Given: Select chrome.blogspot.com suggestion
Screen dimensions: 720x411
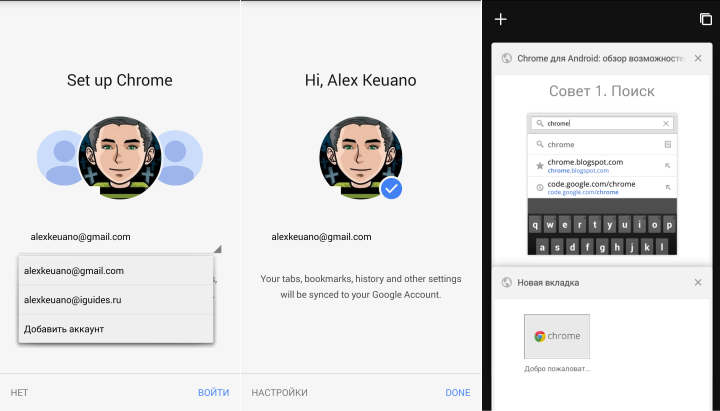Looking at the screenshot, I should tap(602, 166).
